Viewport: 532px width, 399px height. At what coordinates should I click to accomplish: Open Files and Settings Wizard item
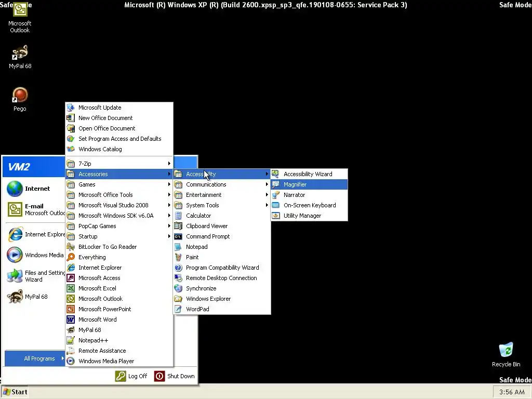point(35,276)
